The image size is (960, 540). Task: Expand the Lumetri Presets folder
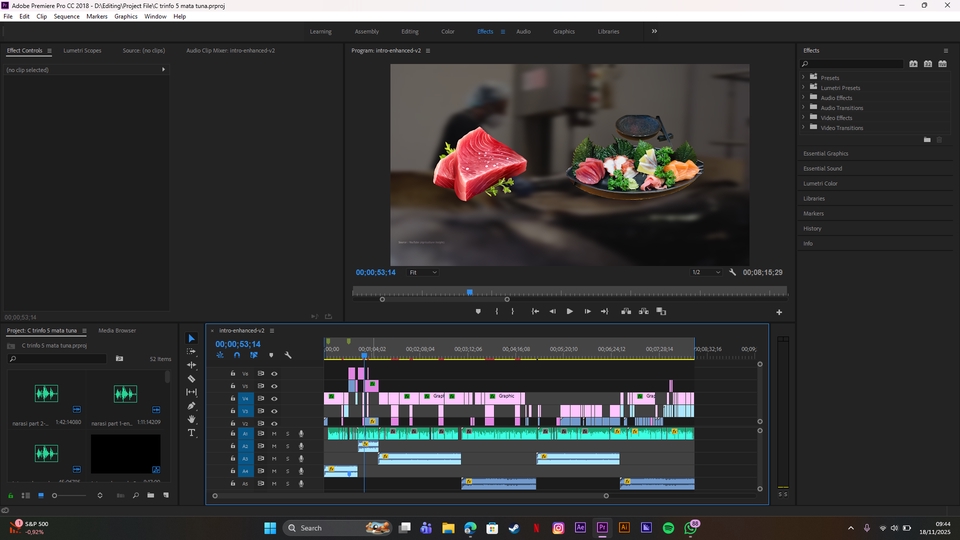coord(803,88)
